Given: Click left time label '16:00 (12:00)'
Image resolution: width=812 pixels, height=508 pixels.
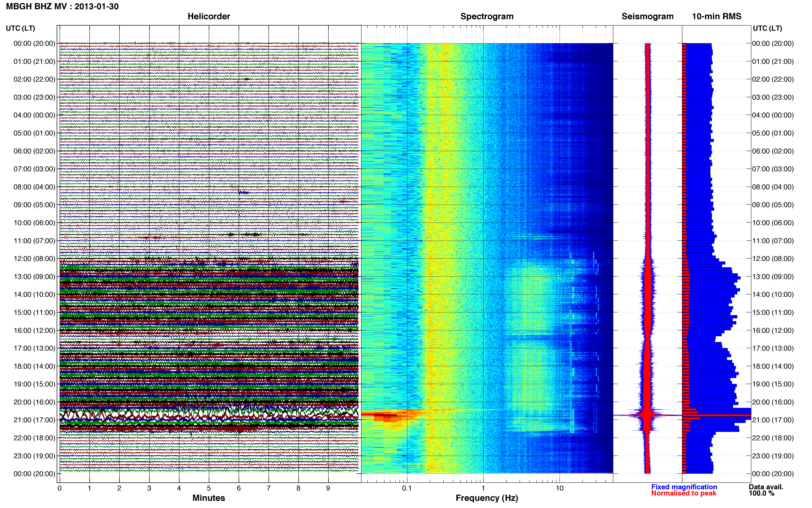Looking at the screenshot, I should pyautogui.click(x=34, y=330).
